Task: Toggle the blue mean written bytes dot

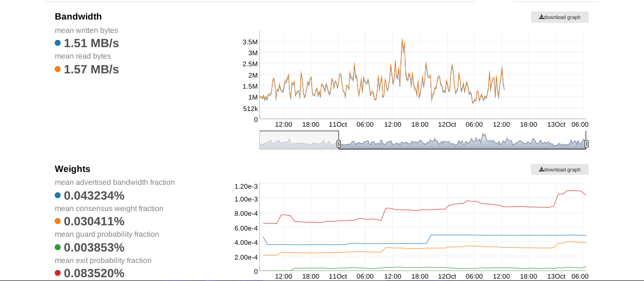Action: tap(58, 43)
